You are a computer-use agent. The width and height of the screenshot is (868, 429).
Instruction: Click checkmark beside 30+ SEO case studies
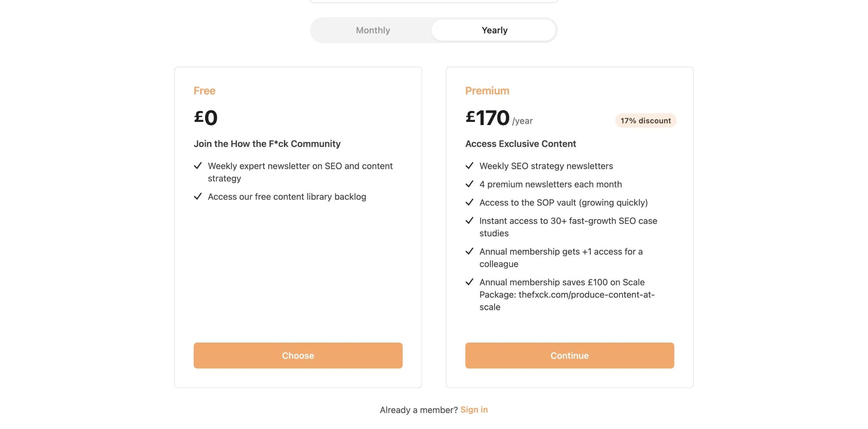point(469,220)
